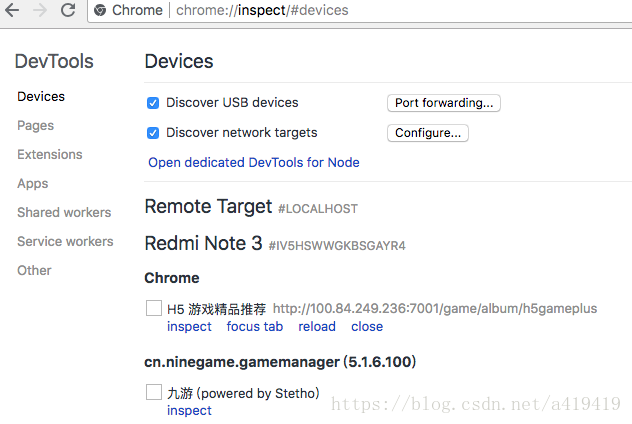Viewport: 632px width, 424px height.
Task: Open dedicated DevTools for Node
Action: pyautogui.click(x=254, y=162)
